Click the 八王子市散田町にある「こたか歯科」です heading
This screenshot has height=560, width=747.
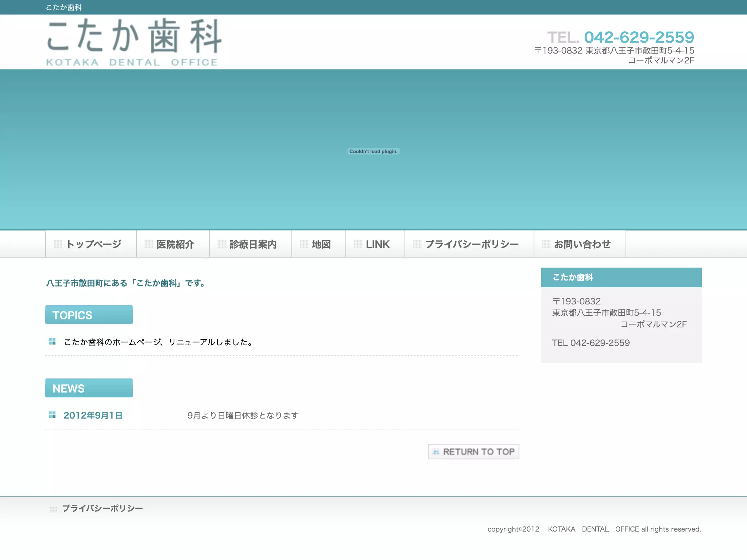126,283
